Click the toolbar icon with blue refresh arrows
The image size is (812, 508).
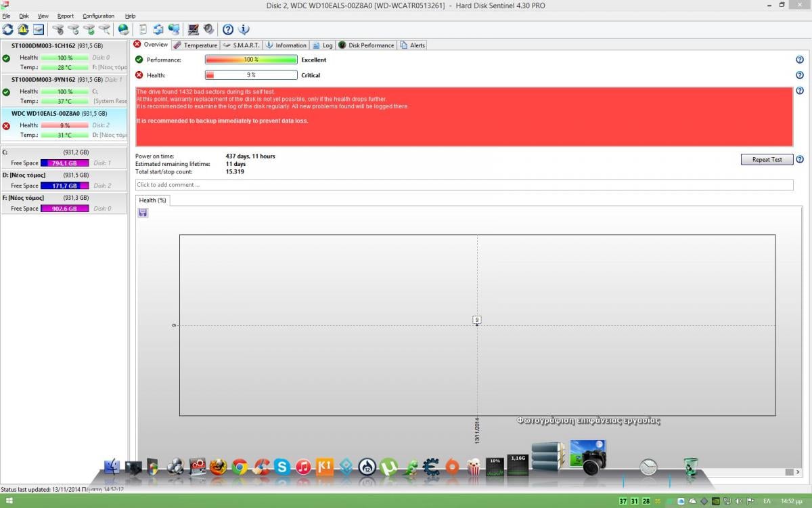pyautogui.click(x=158, y=30)
